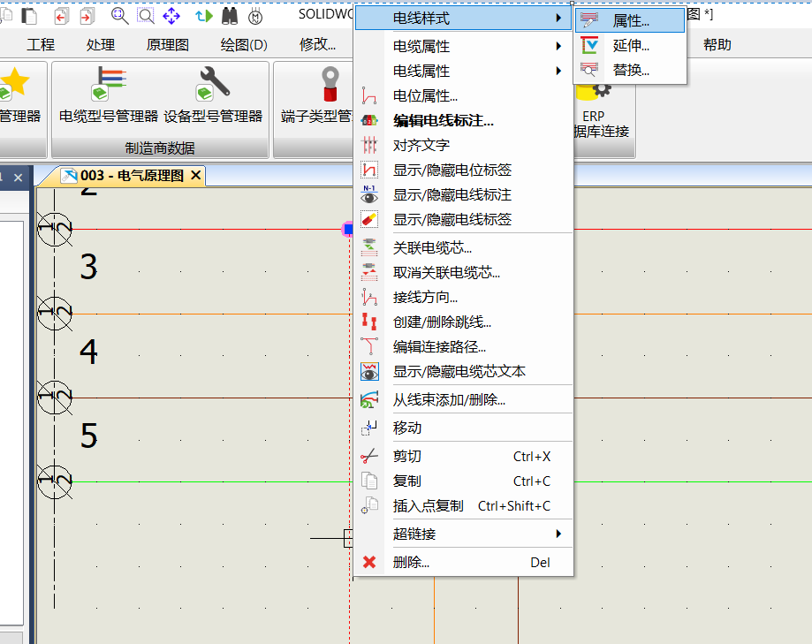Choose 删除... from the context menu
The height and width of the screenshot is (644, 812).
(411, 562)
